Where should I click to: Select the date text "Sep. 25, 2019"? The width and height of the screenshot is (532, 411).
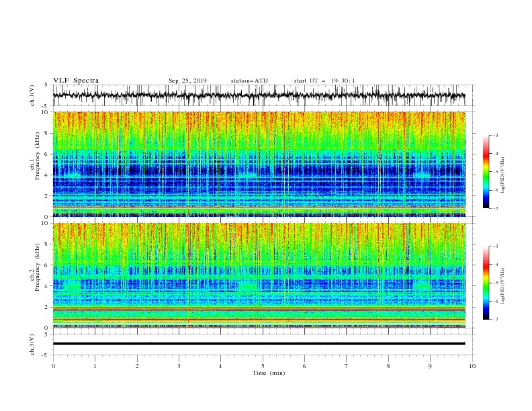tap(187, 81)
